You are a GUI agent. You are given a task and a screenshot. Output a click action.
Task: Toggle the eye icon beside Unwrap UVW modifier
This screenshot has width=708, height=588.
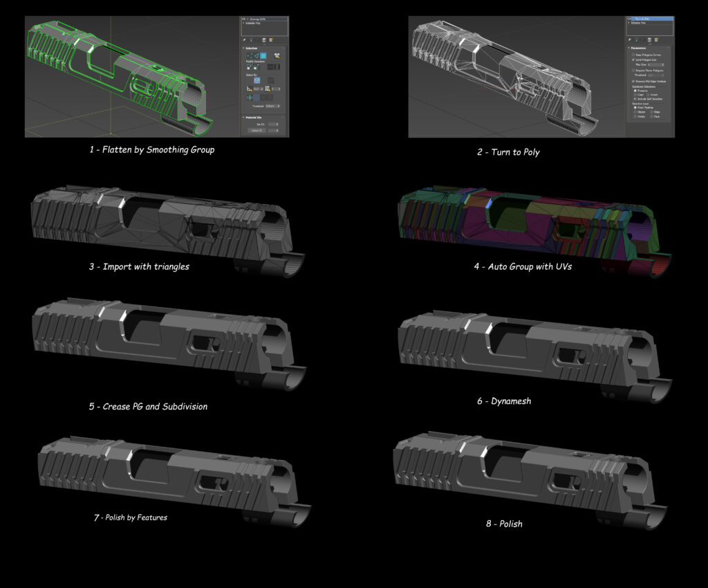coord(244,19)
